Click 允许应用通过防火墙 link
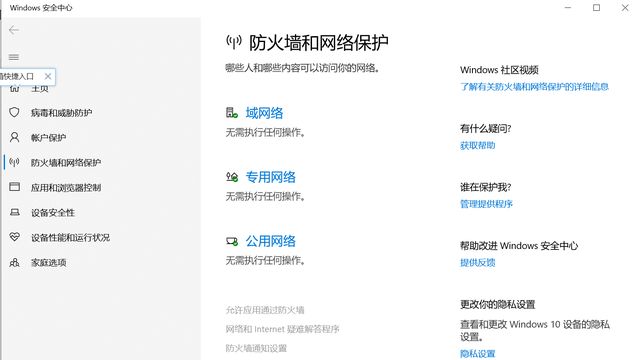The height and width of the screenshot is (360, 640). coord(265,310)
